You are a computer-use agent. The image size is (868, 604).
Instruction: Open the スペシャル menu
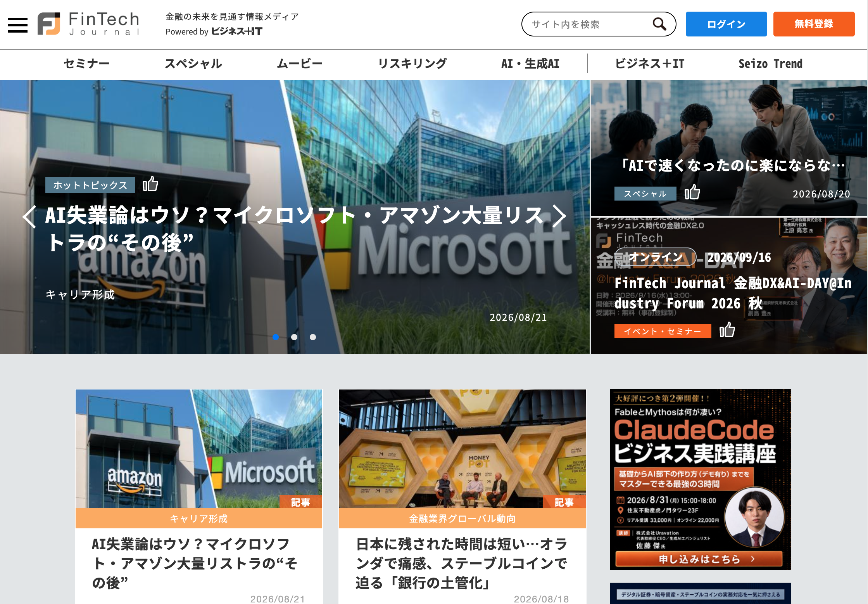point(193,64)
